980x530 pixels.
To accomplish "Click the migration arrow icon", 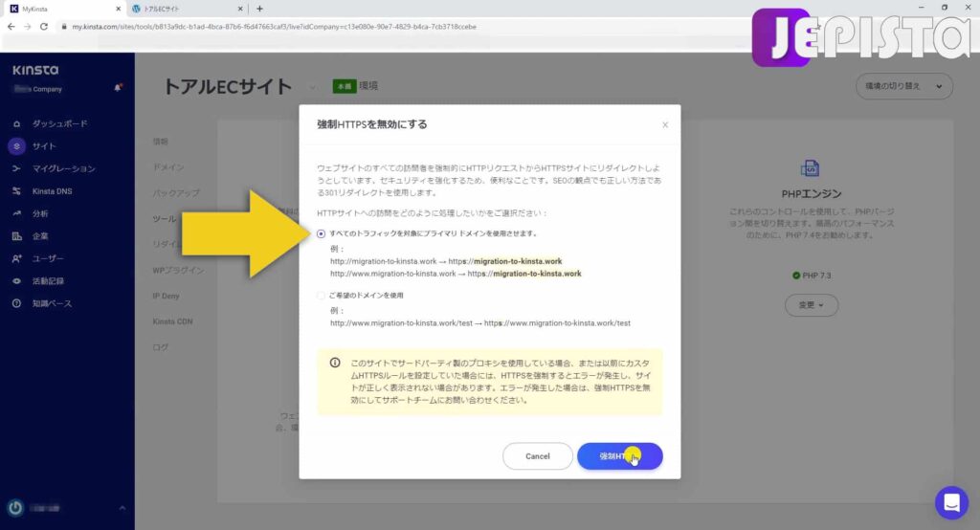I will point(17,168).
